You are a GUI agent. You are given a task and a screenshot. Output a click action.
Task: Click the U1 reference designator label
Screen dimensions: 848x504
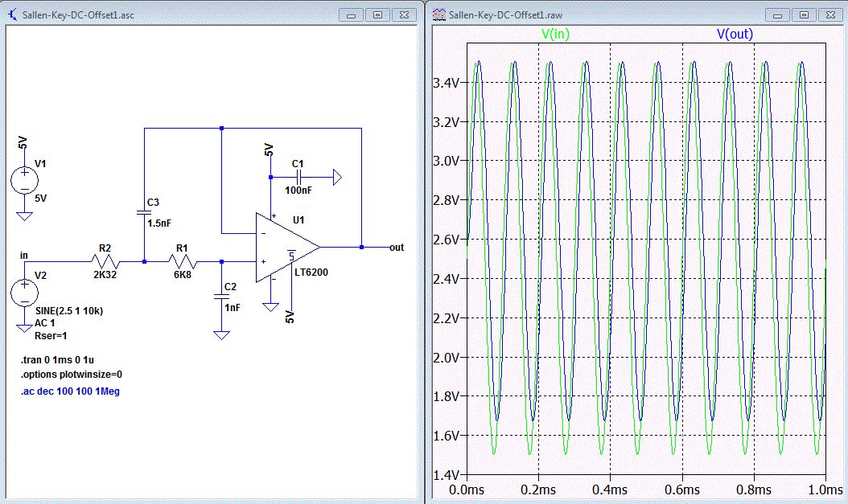[x=298, y=220]
